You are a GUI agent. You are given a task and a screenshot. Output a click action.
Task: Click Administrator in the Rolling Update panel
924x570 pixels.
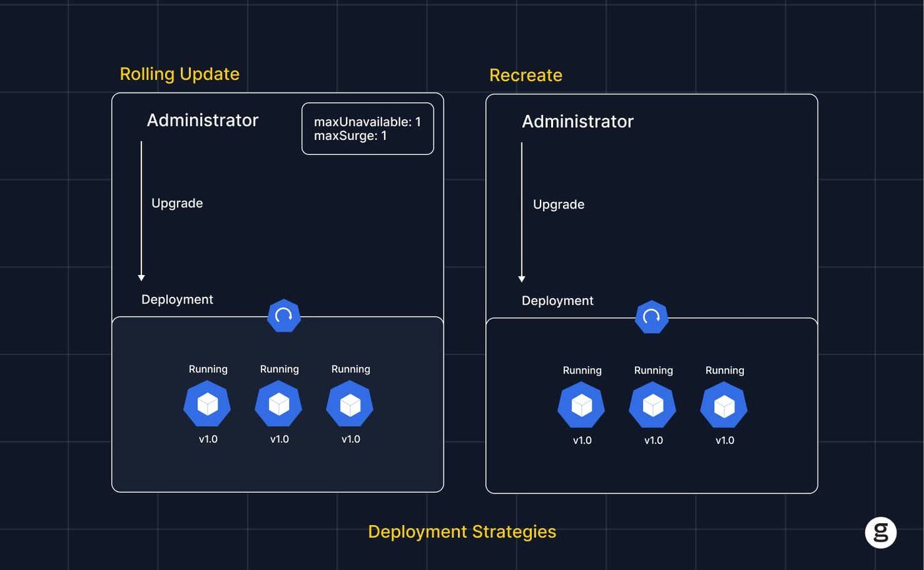coord(203,120)
